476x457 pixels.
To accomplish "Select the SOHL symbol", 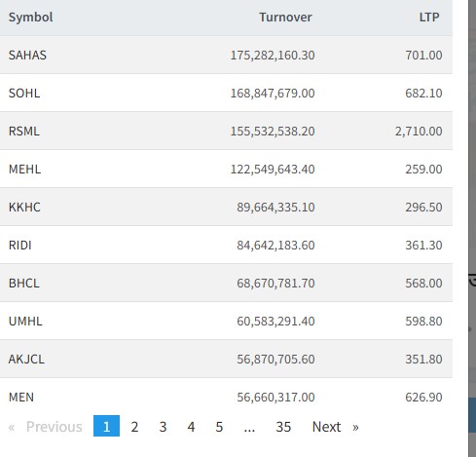I will 24,93.
